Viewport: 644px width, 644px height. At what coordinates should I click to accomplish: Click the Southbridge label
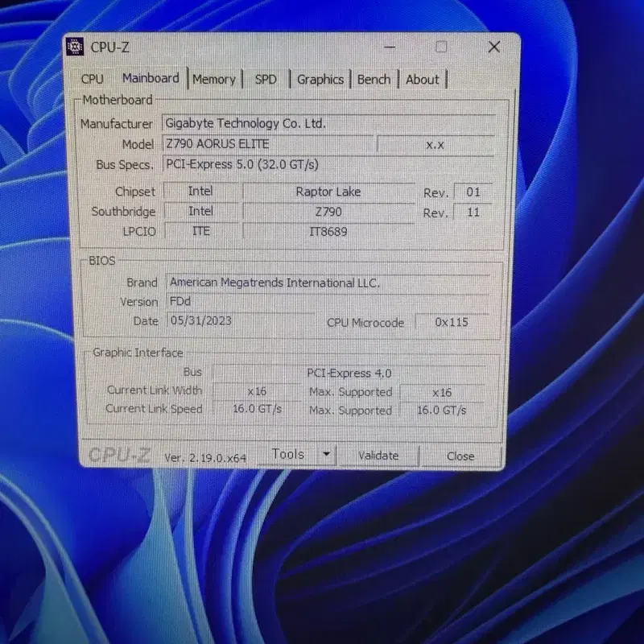(x=124, y=212)
